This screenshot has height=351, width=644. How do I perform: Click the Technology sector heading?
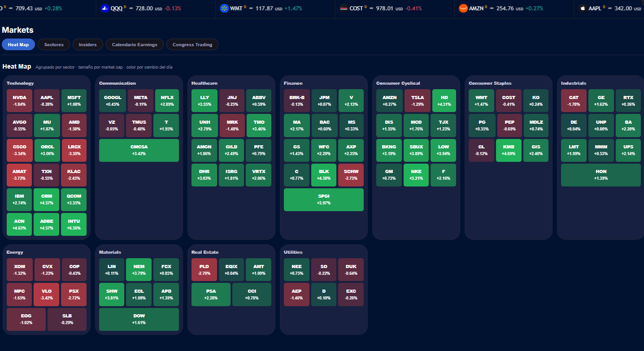tap(20, 83)
